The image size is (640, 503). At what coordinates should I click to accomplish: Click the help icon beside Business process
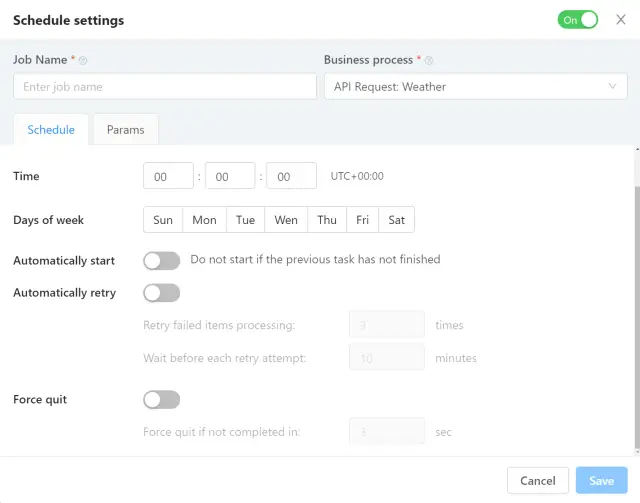(429, 61)
